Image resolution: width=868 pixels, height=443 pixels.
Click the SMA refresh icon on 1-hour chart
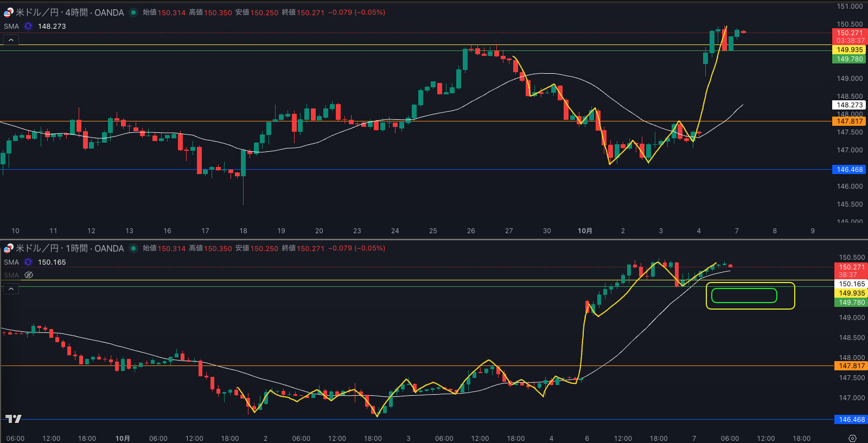pos(28,262)
